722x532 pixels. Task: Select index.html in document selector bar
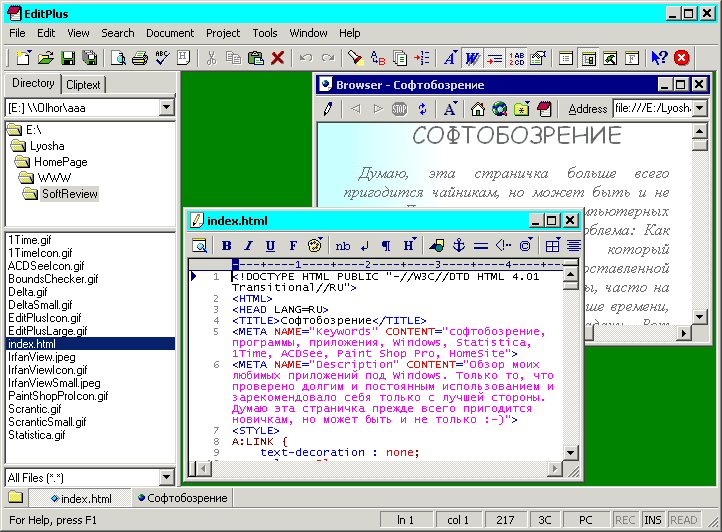pyautogui.click(x=82, y=498)
